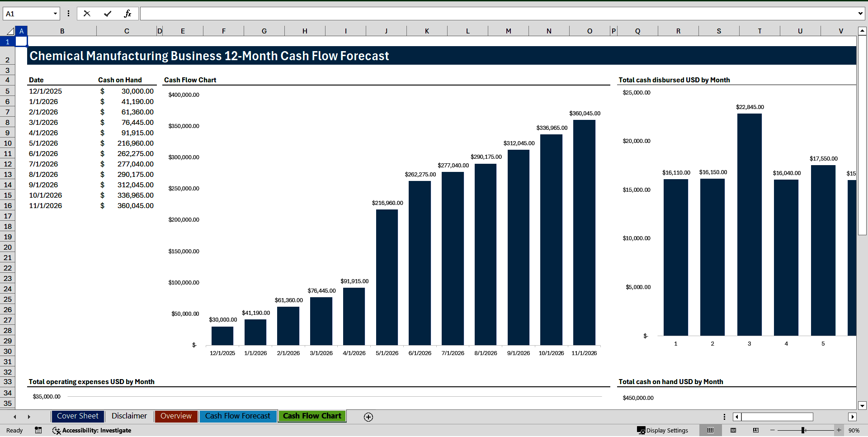Click the Enter checkmark beside formula bar
Viewport: 868px width, 437px height.
point(107,13)
